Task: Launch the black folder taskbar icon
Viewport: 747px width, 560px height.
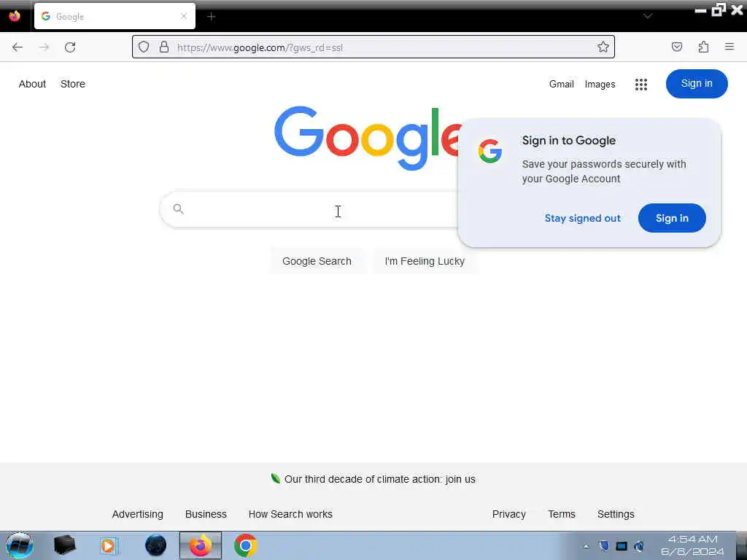Action: (65, 545)
